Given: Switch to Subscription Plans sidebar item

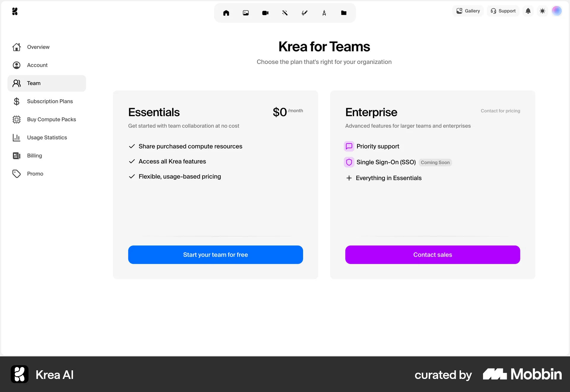Looking at the screenshot, I should coord(50,101).
